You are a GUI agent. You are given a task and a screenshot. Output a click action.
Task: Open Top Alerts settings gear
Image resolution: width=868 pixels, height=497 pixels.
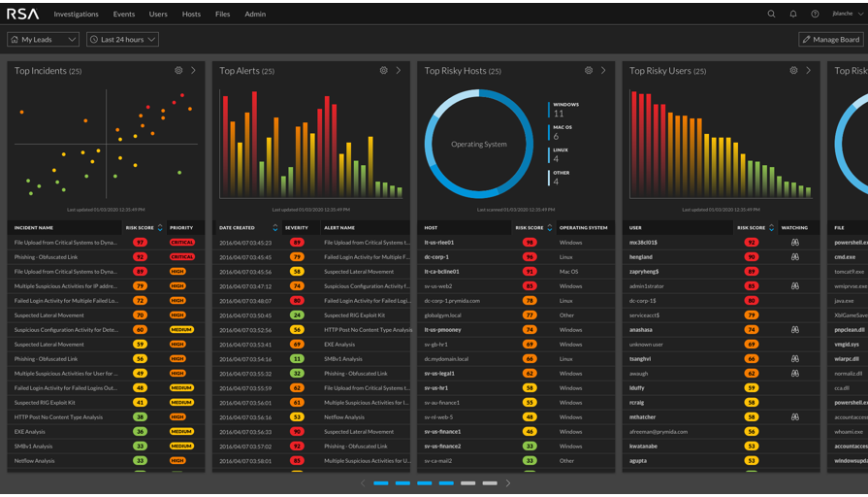point(384,70)
